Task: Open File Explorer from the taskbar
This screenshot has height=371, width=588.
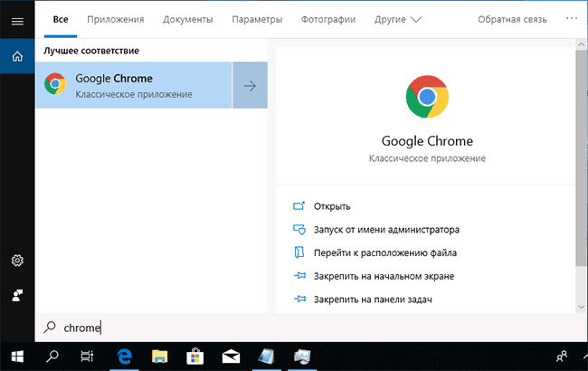Action: click(x=160, y=357)
